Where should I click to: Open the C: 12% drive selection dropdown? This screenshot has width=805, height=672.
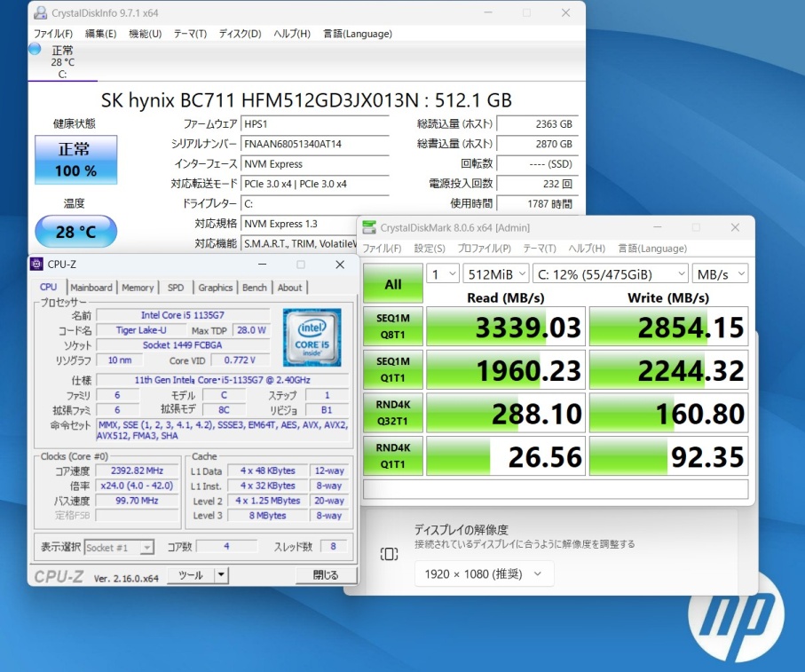click(611, 274)
